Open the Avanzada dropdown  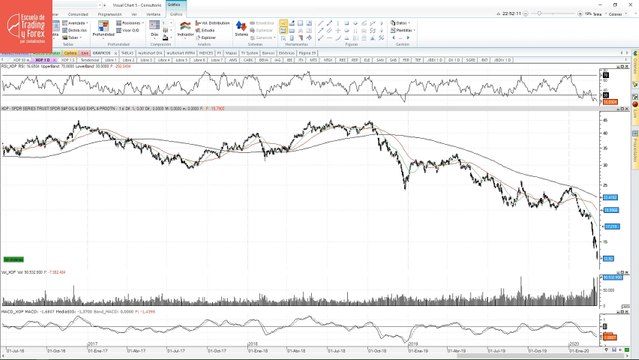coord(75,23)
